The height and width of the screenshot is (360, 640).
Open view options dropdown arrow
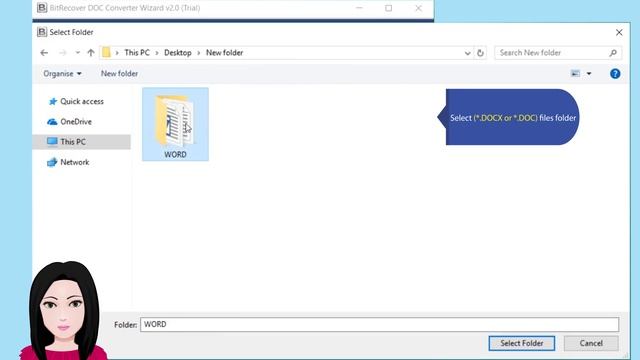[x=589, y=74]
